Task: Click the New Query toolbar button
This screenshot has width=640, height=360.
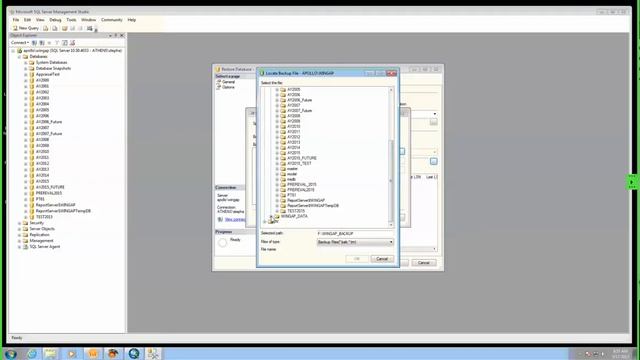Action: point(26,28)
